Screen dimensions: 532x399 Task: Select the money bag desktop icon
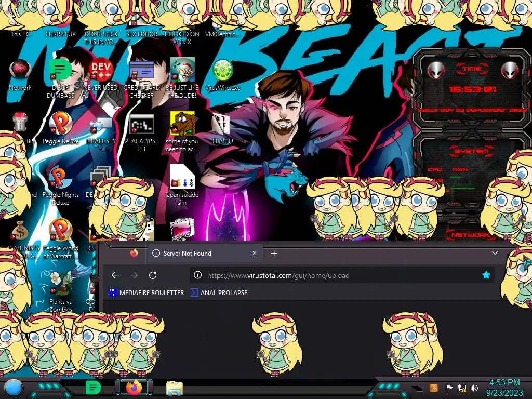19,231
